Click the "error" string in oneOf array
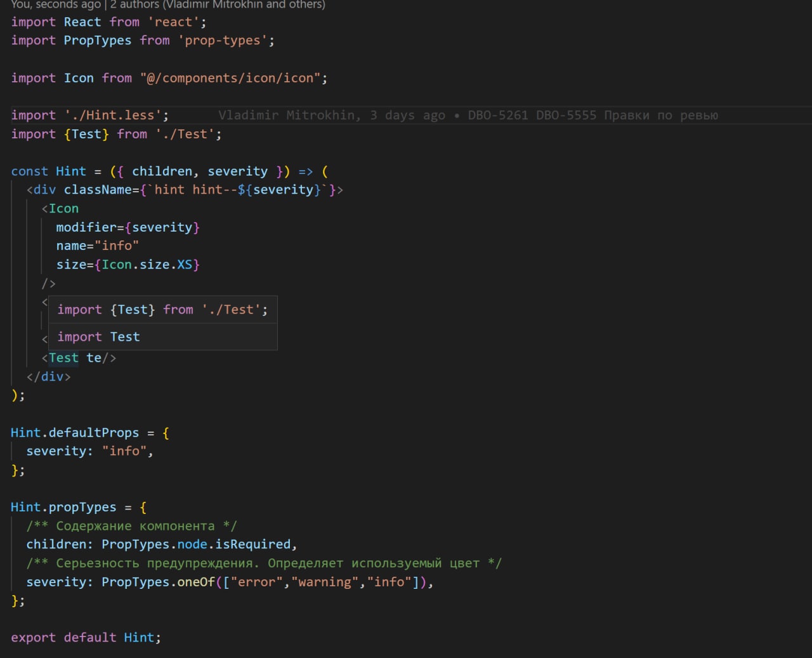812x658 pixels. (256, 582)
